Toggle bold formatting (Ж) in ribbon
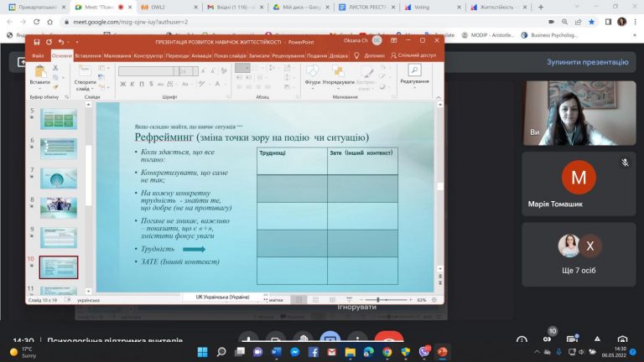This screenshot has width=644, height=362. point(122,85)
